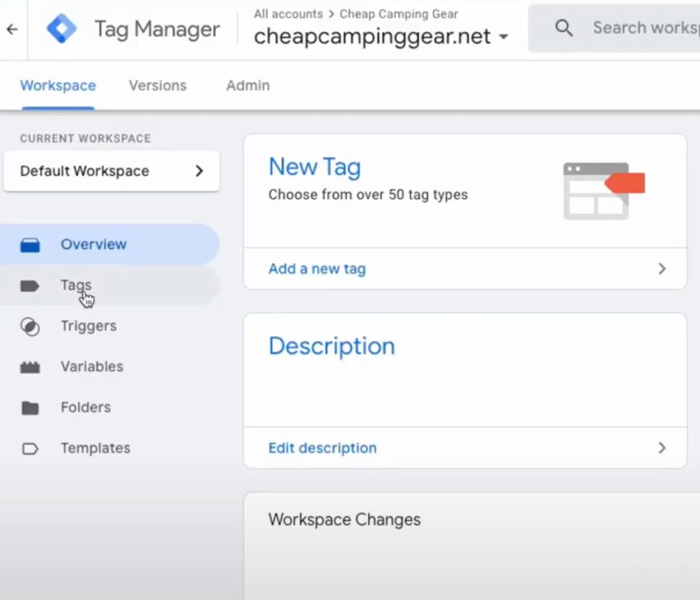Click the Folders folder icon
Screen dimensions: 700x600
tap(30, 407)
